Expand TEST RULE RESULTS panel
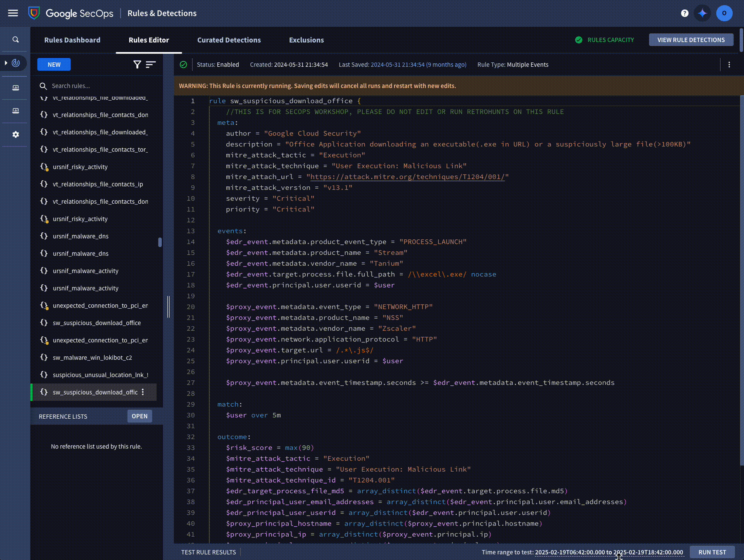This screenshot has height=560, width=744. click(208, 552)
